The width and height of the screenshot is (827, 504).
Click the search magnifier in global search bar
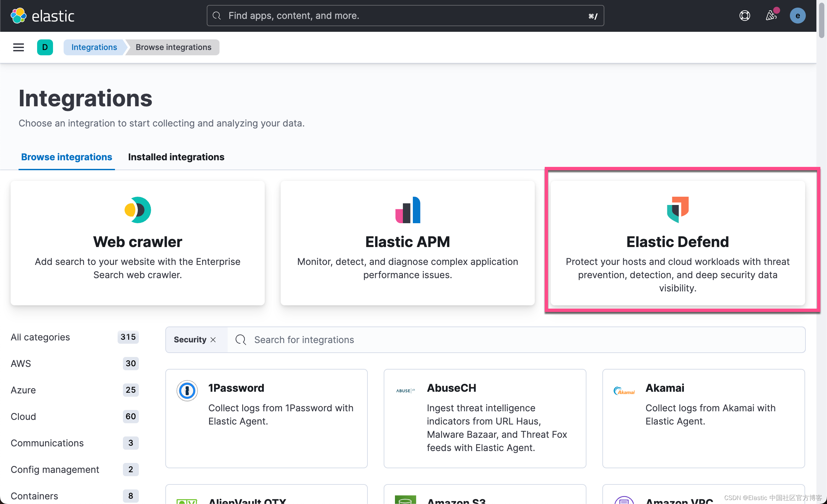coord(217,16)
